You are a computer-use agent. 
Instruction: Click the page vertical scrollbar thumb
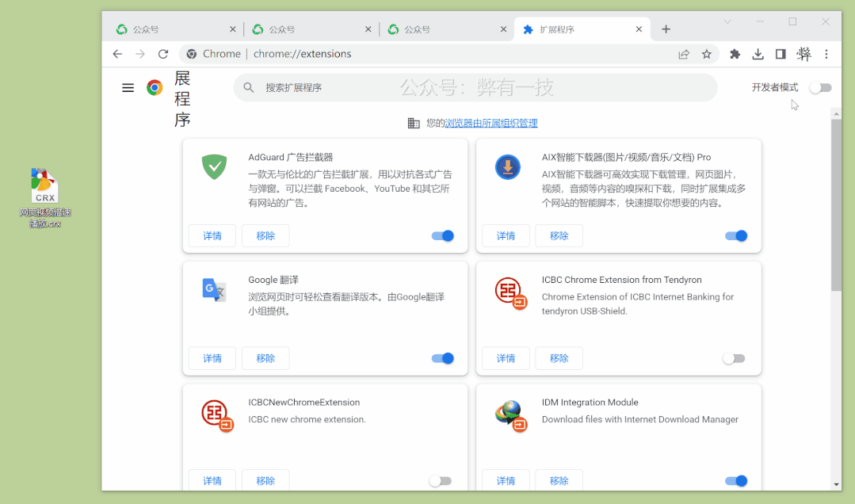pyautogui.click(x=837, y=205)
